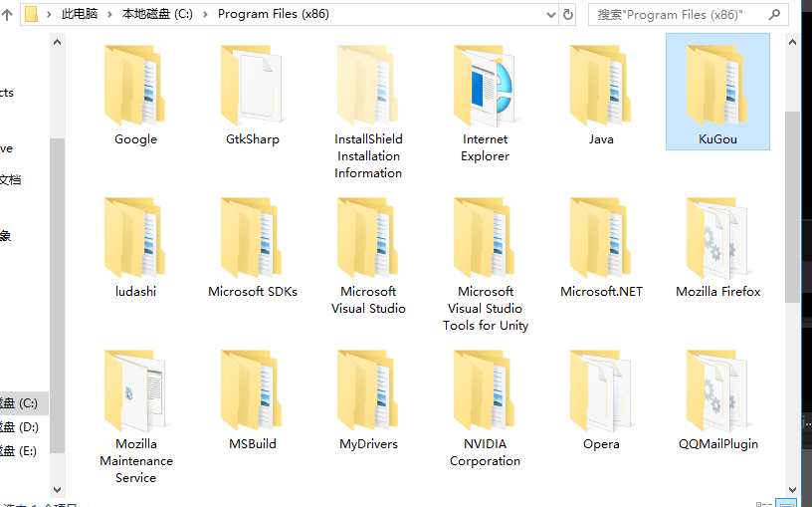Select the Java folder icon
The width and height of the screenshot is (812, 507).
click(601, 86)
